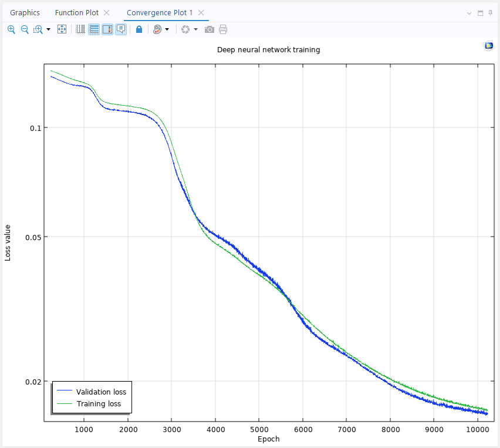Viewport: 500px width, 448px height.
Task: Toggle the show legends button
Action: (107, 29)
